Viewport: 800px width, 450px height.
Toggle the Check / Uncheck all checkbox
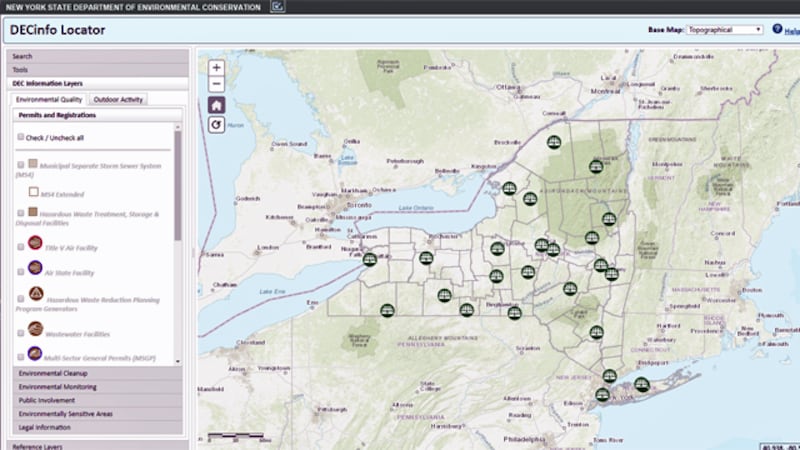tap(21, 137)
